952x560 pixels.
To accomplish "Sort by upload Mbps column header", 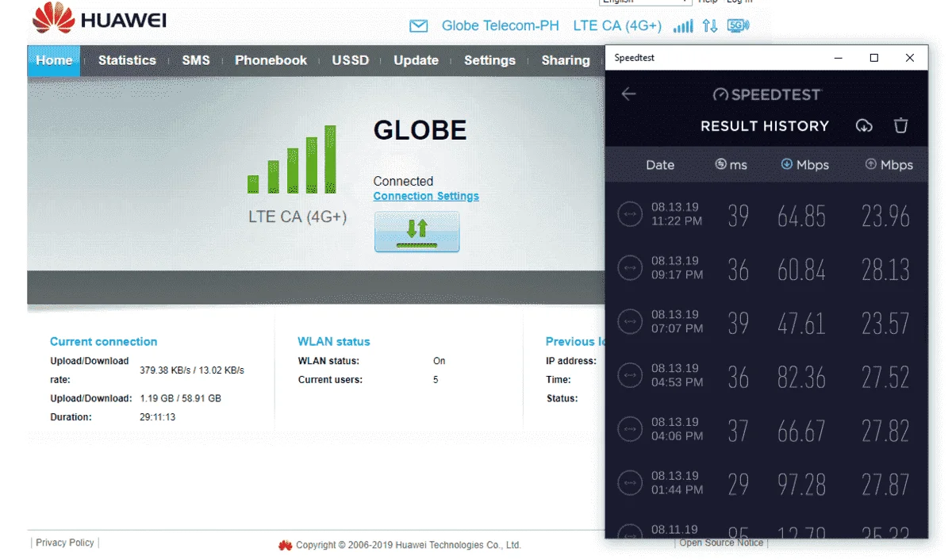I will point(889,165).
